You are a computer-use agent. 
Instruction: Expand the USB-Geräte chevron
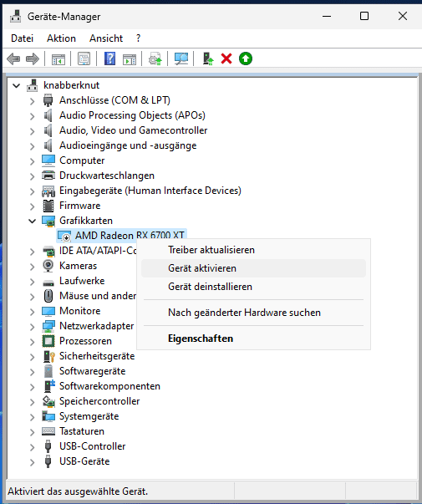click(x=32, y=462)
